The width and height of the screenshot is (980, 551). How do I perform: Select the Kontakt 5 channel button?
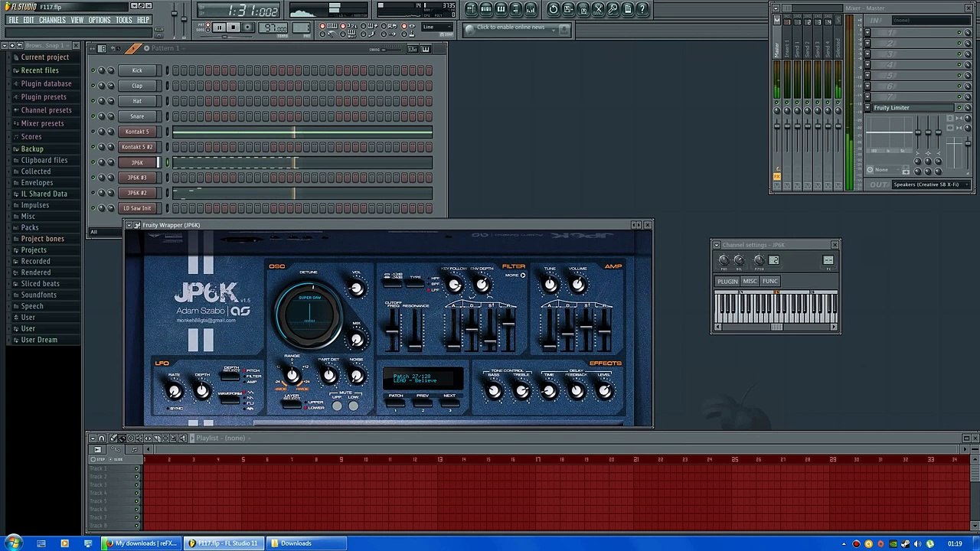(x=137, y=132)
